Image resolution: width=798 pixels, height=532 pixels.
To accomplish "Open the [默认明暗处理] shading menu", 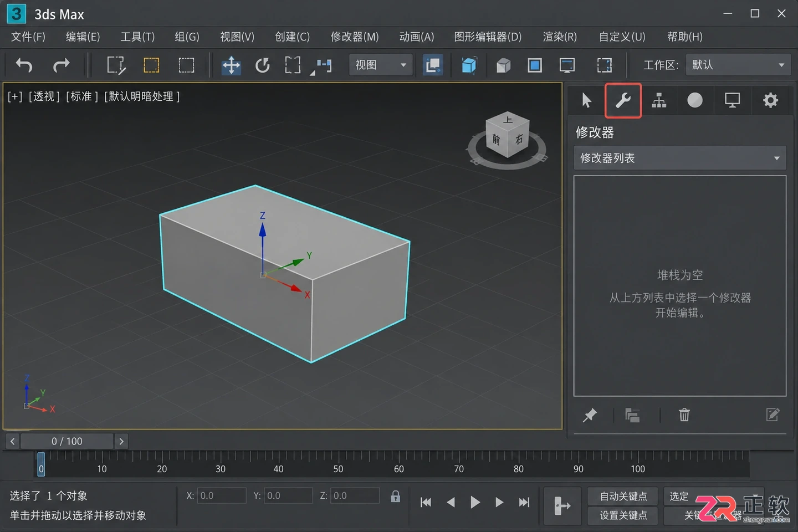I will tap(142, 96).
